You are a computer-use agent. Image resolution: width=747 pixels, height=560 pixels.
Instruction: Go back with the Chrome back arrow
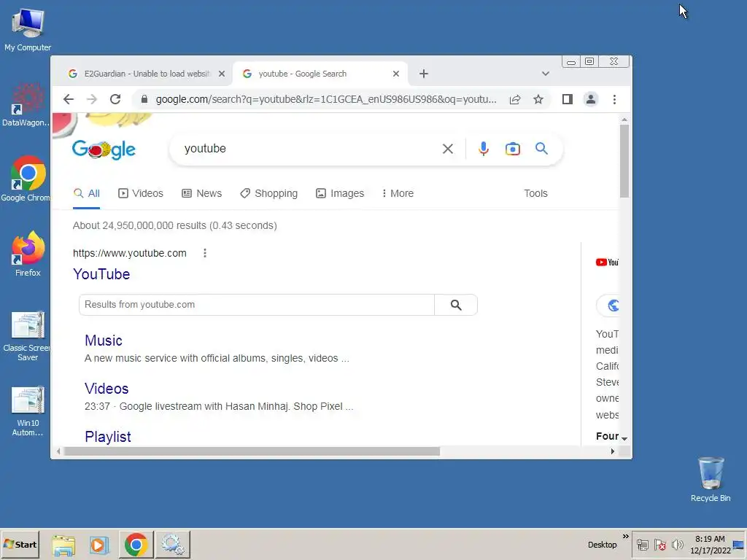click(x=69, y=99)
